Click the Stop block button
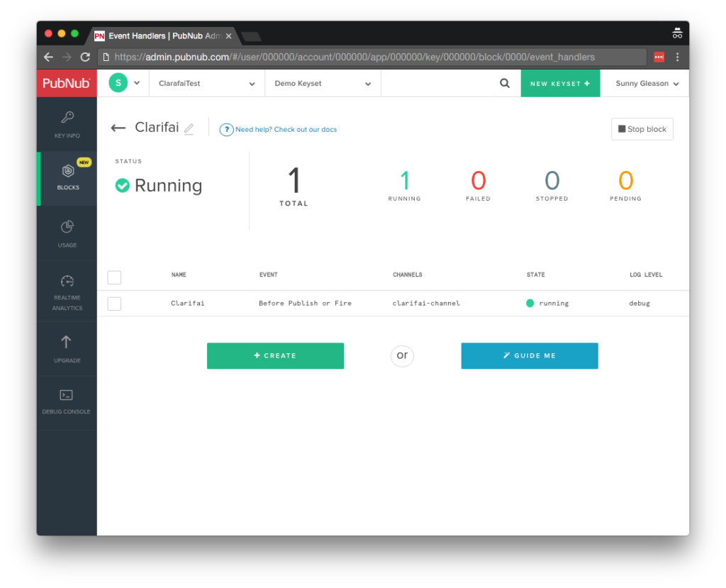This screenshot has width=726, height=588. point(642,129)
